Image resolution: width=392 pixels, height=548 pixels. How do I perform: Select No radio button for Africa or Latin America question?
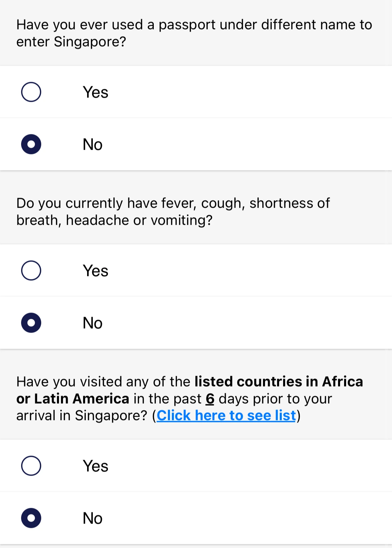tap(31, 518)
